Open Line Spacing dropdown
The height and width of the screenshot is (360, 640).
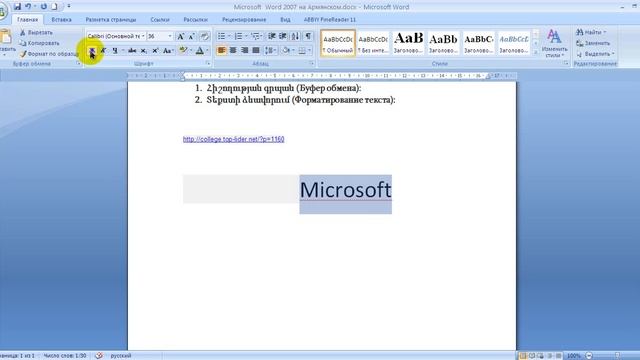pos(270,51)
